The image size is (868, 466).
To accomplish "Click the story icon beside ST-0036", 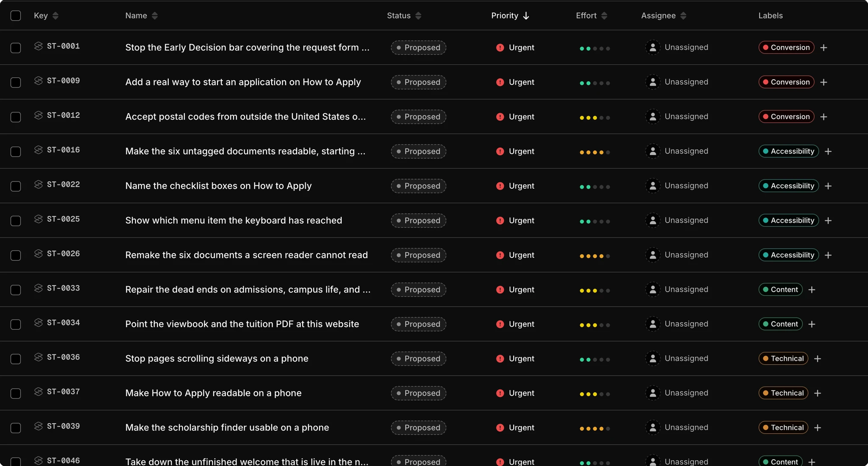I will [x=39, y=357].
